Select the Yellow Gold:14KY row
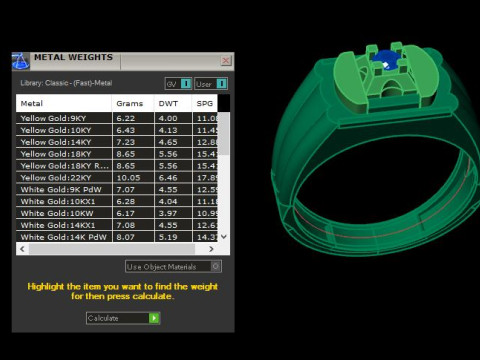 point(117,142)
